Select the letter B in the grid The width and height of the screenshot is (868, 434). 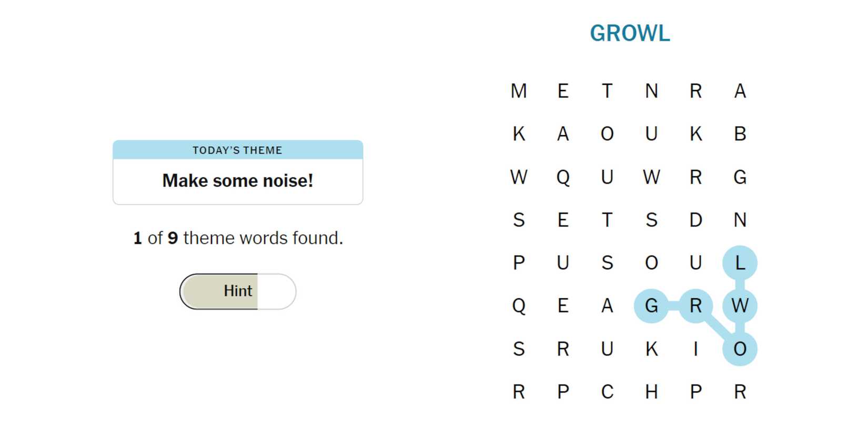[740, 134]
